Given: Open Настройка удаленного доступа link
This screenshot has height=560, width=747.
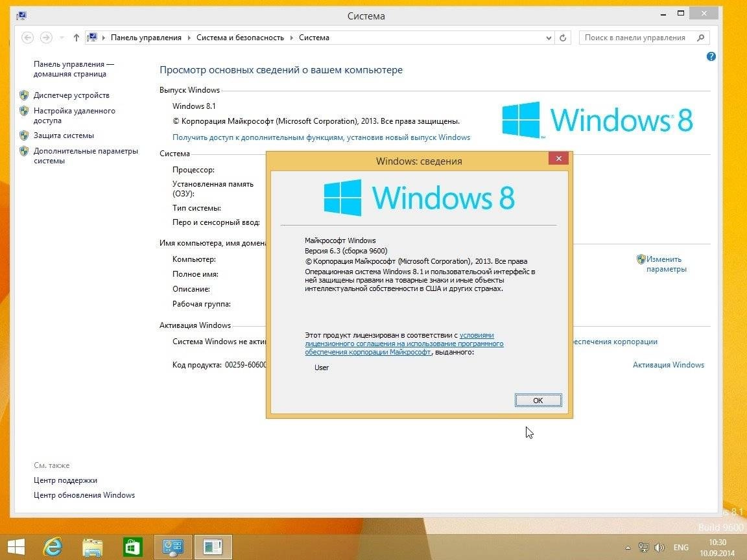Looking at the screenshot, I should 75,116.
